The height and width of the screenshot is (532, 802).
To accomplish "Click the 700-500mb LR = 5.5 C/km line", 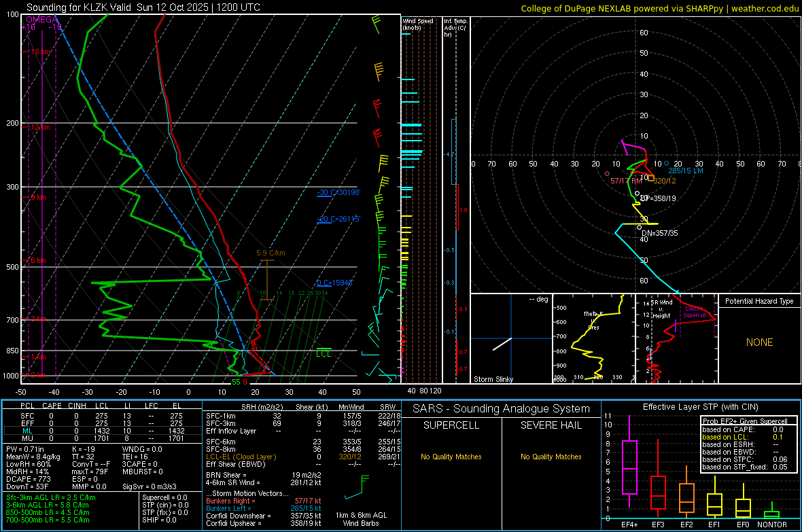I will tap(48, 520).
